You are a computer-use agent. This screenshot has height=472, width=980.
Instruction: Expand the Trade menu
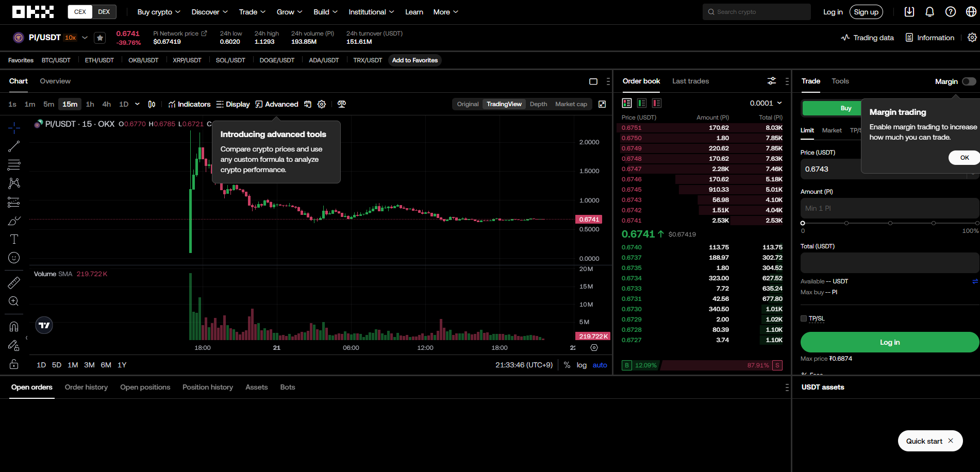252,12
